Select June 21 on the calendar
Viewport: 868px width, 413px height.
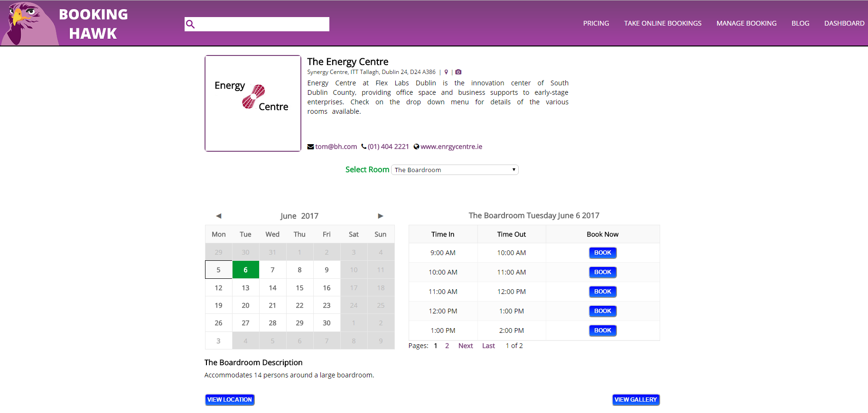tap(273, 305)
